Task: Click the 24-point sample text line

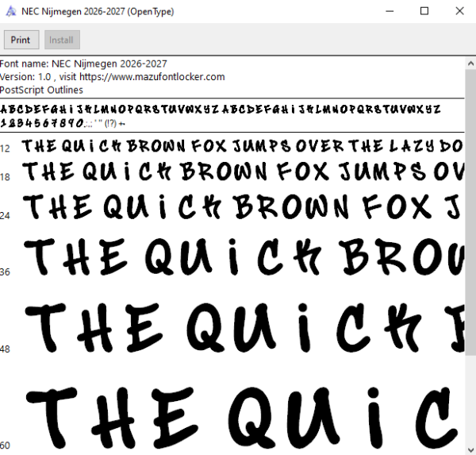Action: point(244,207)
